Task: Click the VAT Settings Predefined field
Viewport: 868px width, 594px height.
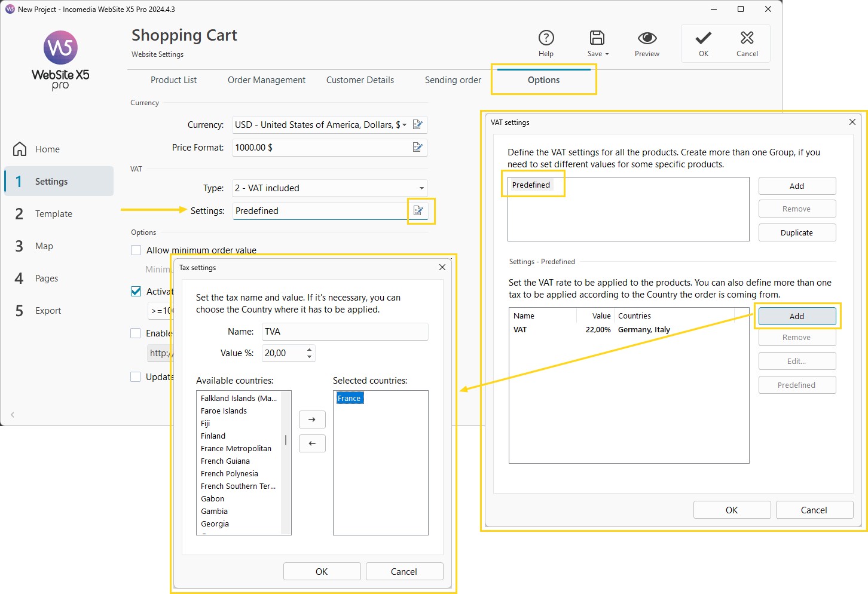Action: pos(320,211)
